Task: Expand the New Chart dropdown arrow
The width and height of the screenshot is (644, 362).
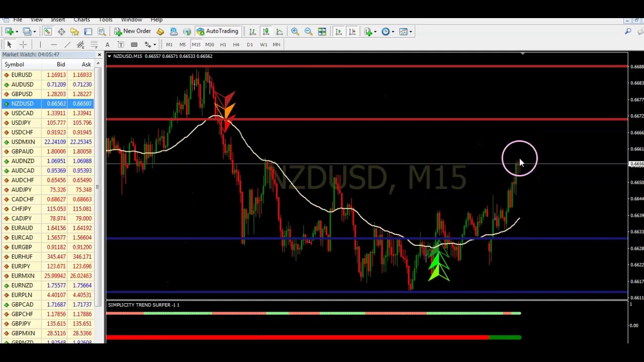Action: point(17,32)
